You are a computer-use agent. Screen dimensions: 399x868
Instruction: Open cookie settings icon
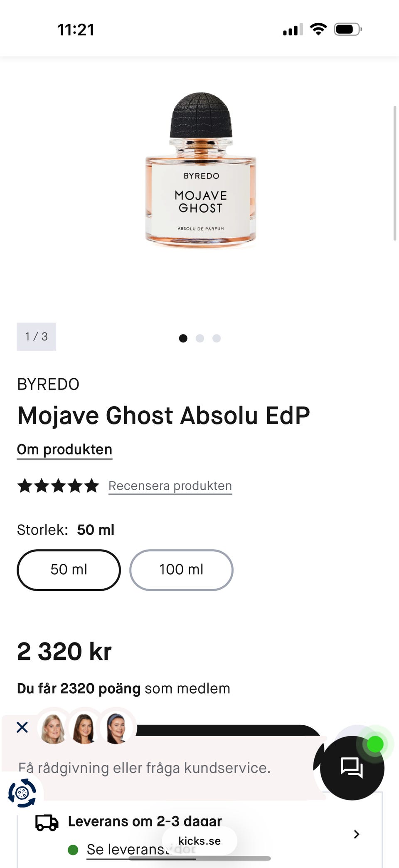[x=22, y=793]
